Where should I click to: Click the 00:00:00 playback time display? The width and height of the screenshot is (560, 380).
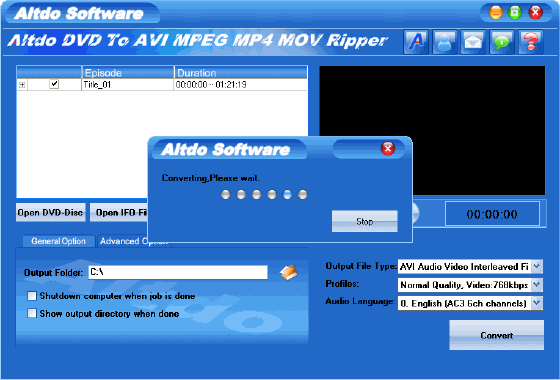click(x=492, y=214)
